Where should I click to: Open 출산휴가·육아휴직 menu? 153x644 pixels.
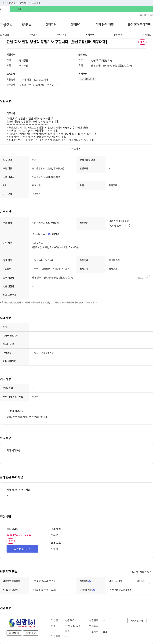pos(139,24)
